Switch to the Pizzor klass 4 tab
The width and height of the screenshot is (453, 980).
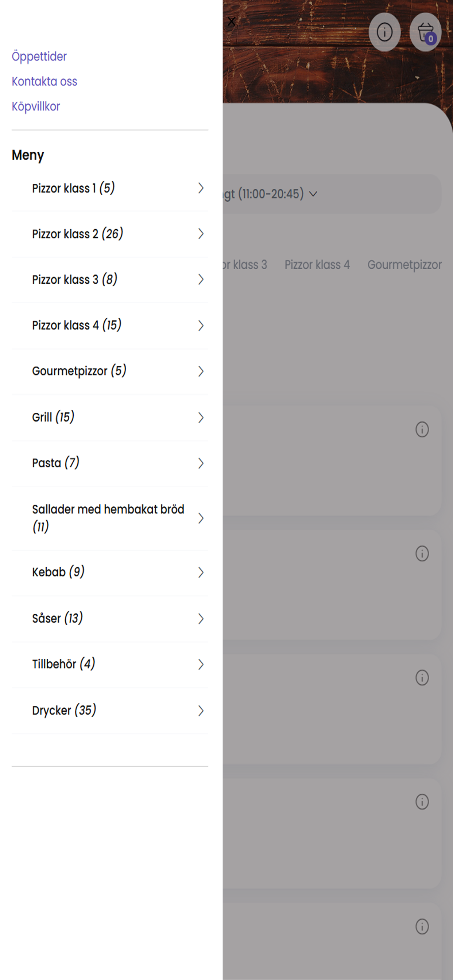click(x=317, y=264)
